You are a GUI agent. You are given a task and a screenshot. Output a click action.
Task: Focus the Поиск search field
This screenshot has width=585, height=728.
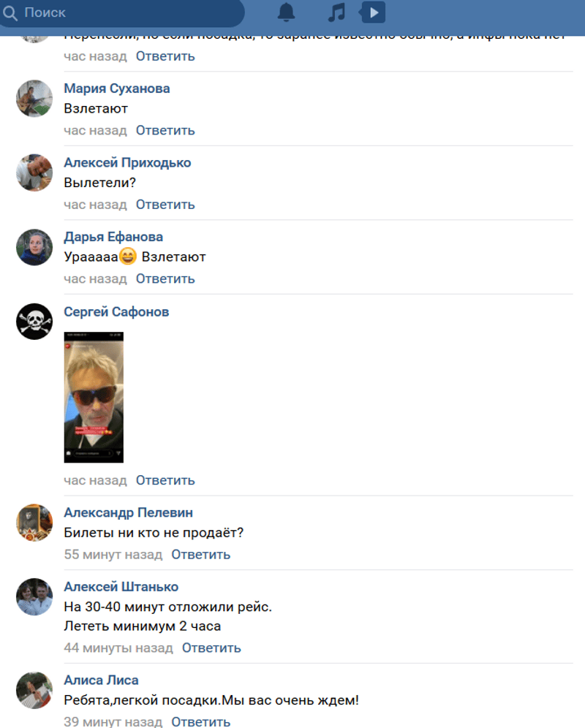(121, 13)
